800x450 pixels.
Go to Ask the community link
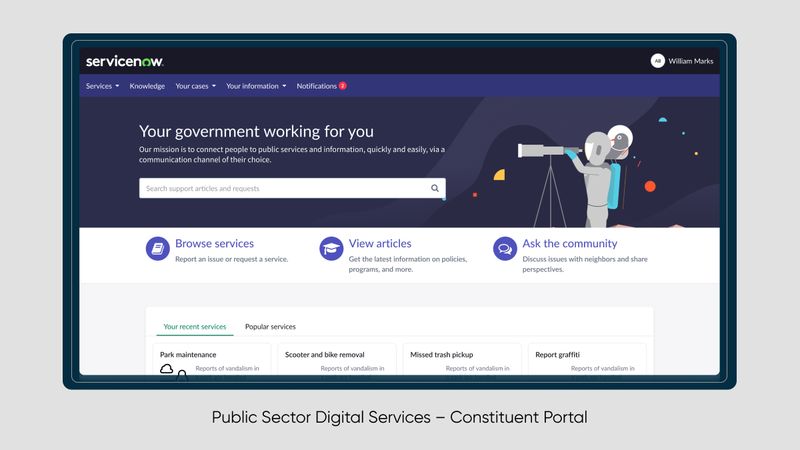point(569,243)
